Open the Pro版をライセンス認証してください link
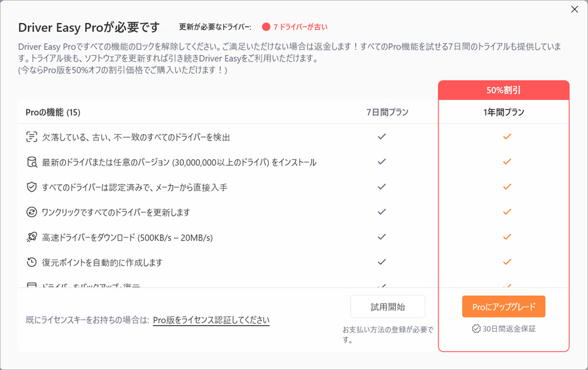The height and width of the screenshot is (370, 588). pyautogui.click(x=211, y=320)
